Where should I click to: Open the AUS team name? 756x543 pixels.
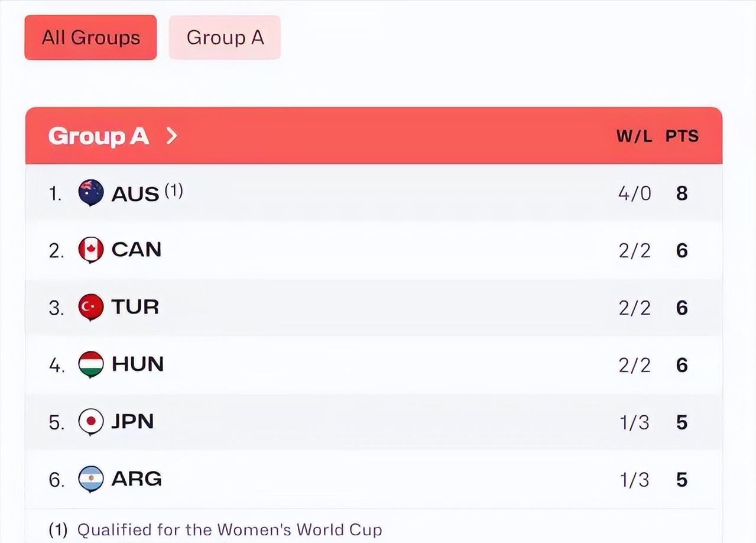pos(135,194)
